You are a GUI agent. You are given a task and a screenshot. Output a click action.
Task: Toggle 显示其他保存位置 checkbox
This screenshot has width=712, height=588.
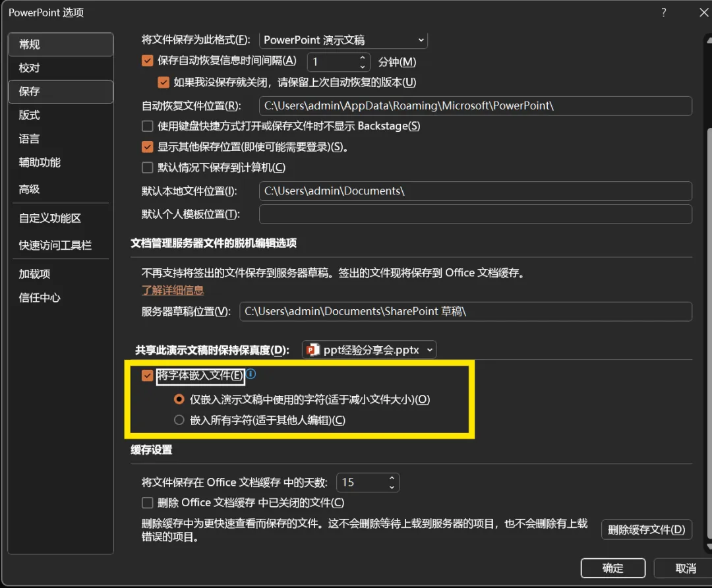(148, 146)
